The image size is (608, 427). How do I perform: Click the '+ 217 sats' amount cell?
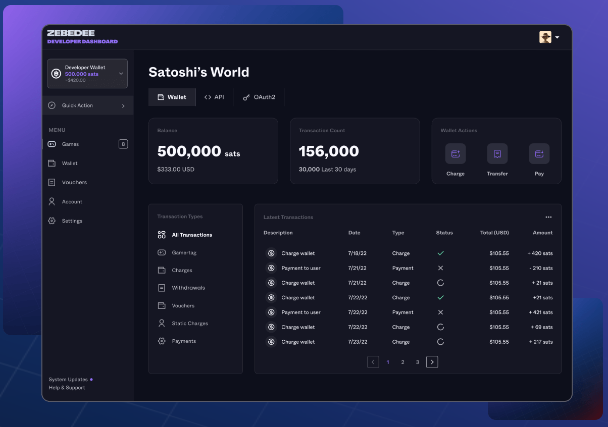541,342
